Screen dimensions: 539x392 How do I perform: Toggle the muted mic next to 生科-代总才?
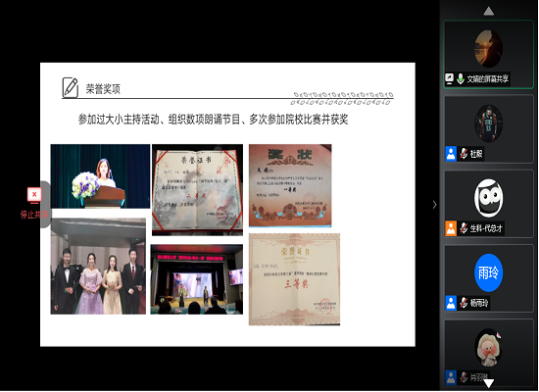click(464, 228)
